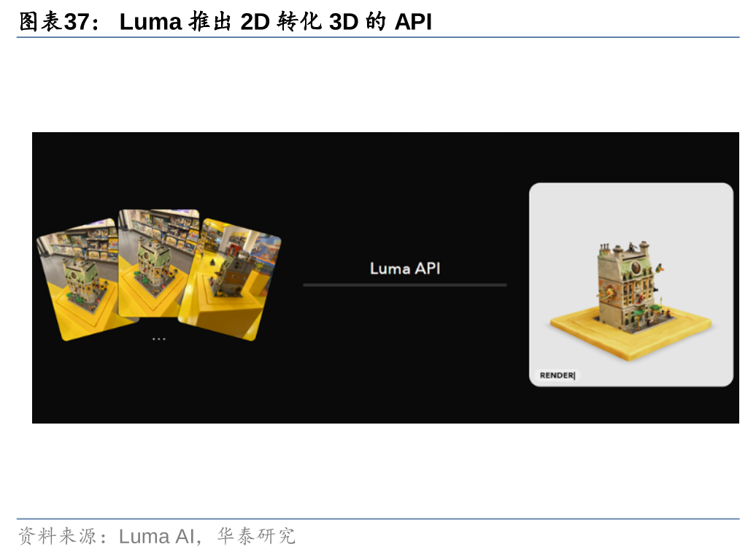The height and width of the screenshot is (555, 756).
Task: Click the figure title '图表37: Luma 推出 2D 转化 3D 的 API'
Action: (x=225, y=22)
